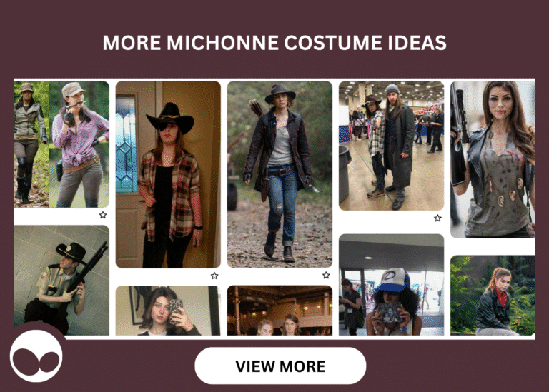Image resolution: width=549 pixels, height=392 pixels.
Task: Select the woman walking in forest photo
Action: click(x=280, y=174)
